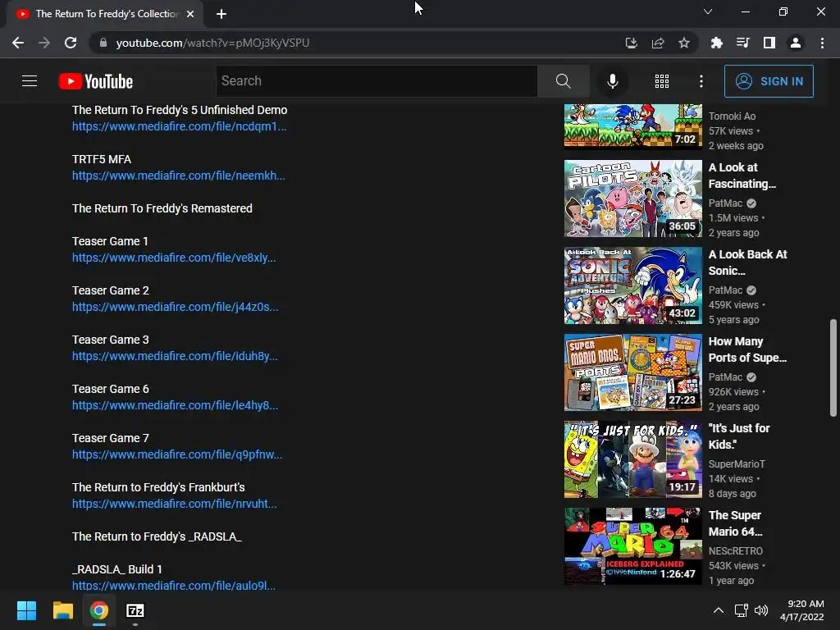Bookmark this tab with star icon

tap(684, 43)
